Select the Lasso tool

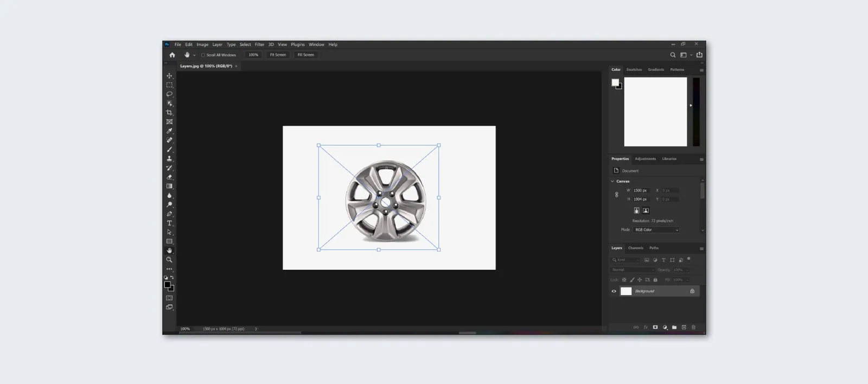click(169, 94)
